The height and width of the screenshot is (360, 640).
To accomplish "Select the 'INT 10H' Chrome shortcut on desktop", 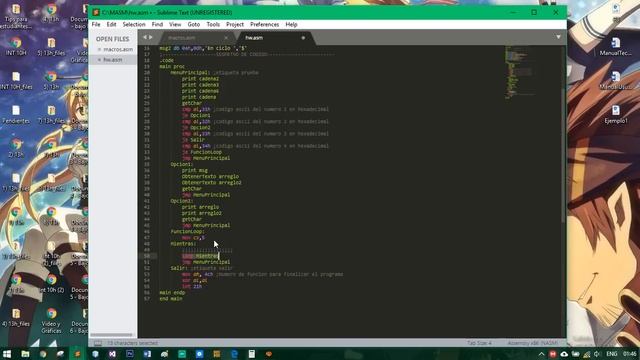I will [x=16, y=46].
